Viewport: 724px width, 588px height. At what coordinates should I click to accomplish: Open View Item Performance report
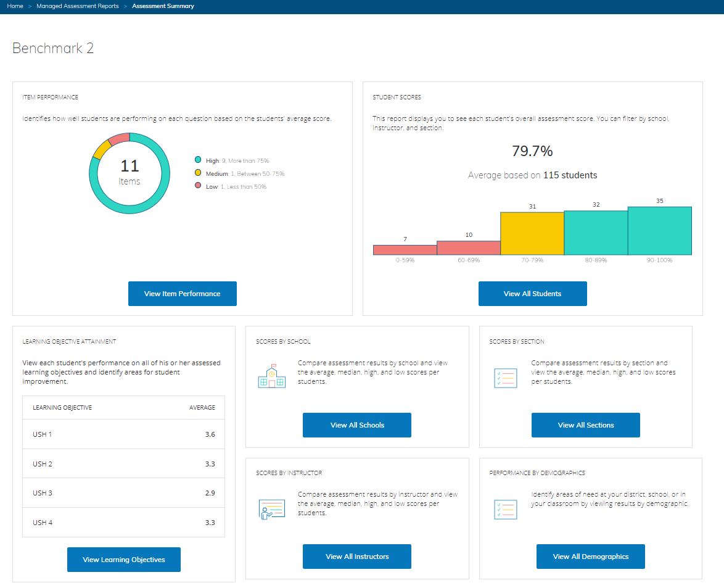(182, 294)
